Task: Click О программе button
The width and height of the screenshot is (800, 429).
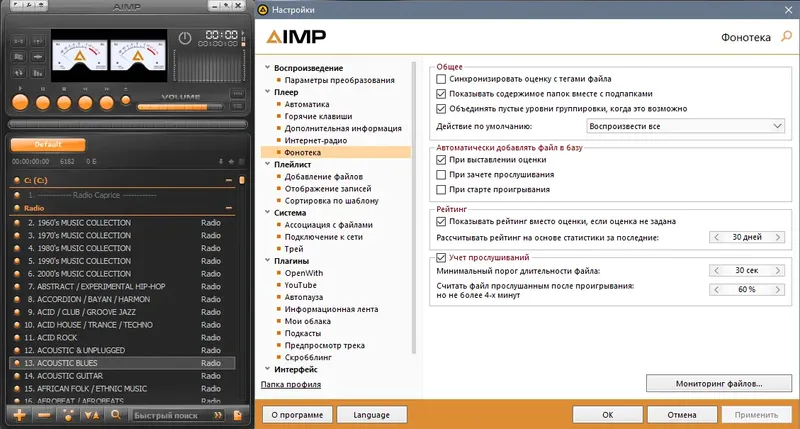Action: point(297,415)
